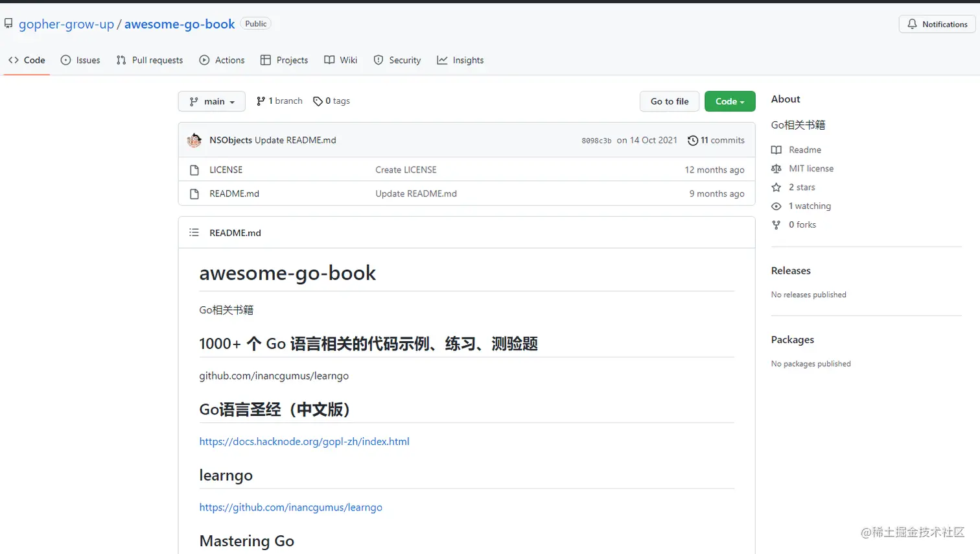Viewport: 980px width, 554px height.
Task: Open the NSObjects author link
Action: 231,140
